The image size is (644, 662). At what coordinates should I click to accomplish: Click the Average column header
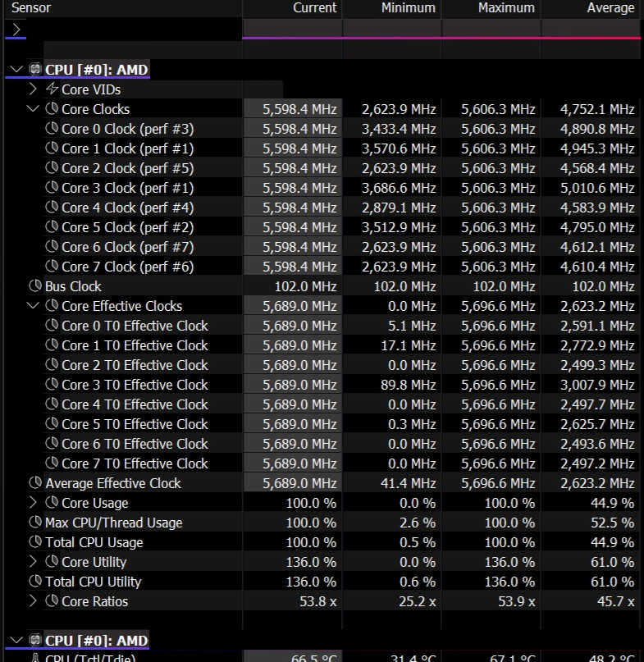610,7
